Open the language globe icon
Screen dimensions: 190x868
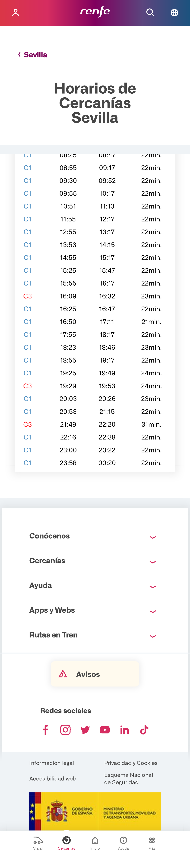click(174, 12)
